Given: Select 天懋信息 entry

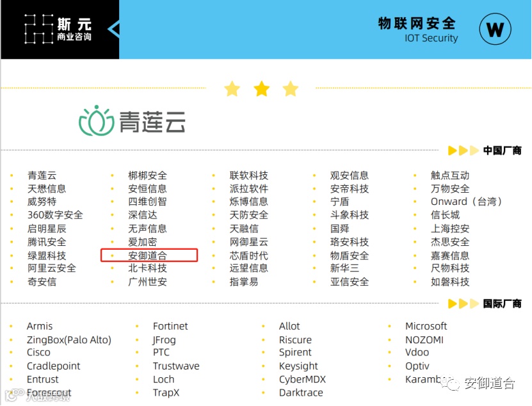Looking at the screenshot, I should coord(47,189).
